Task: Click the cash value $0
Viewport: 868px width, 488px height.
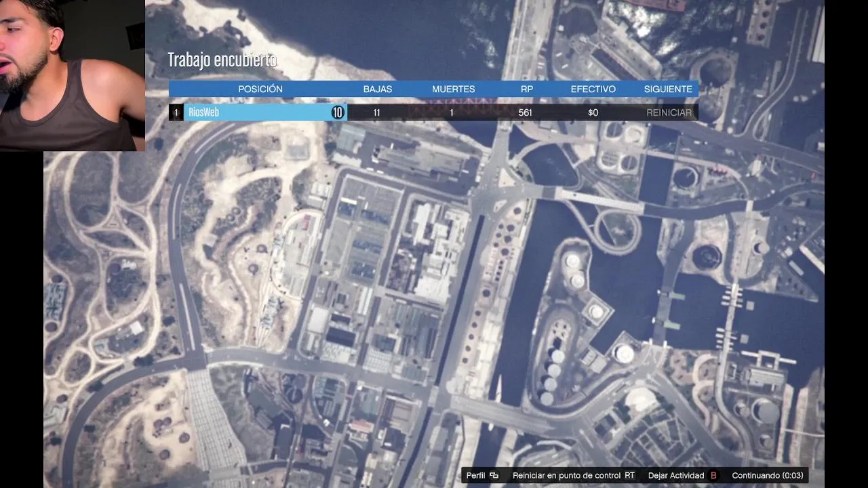Action: click(593, 113)
